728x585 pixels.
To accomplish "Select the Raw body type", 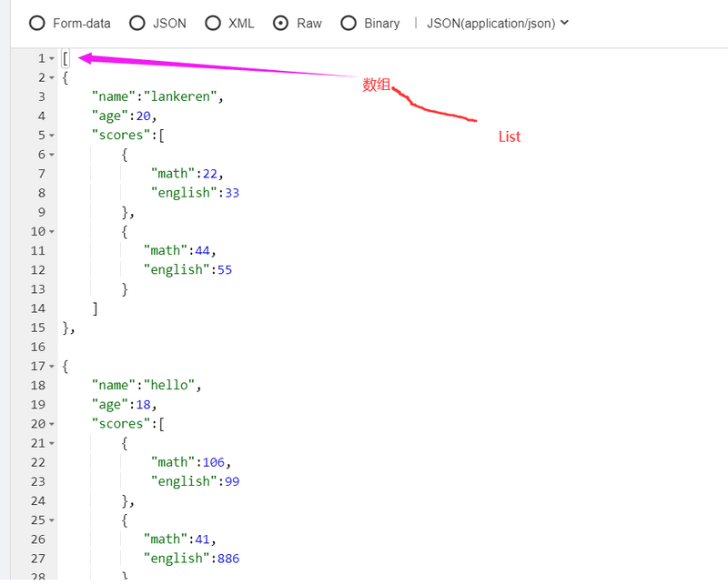I will (x=281, y=24).
